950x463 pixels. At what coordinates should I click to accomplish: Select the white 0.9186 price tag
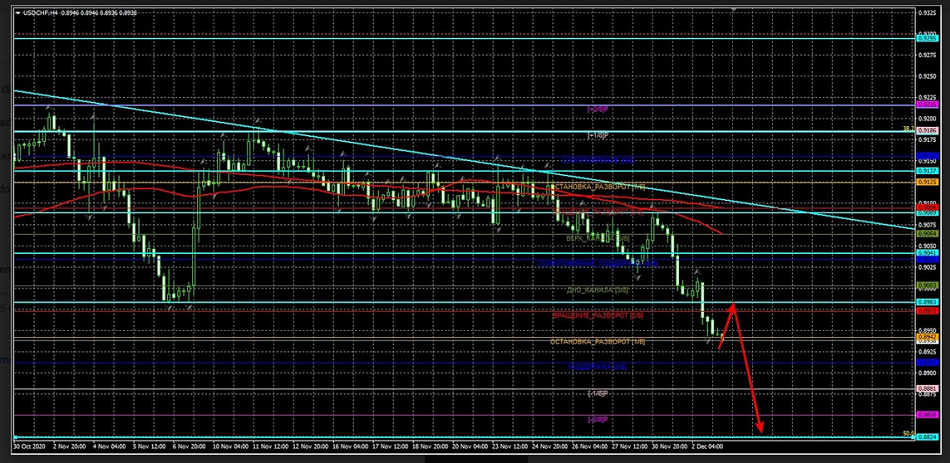click(x=927, y=130)
